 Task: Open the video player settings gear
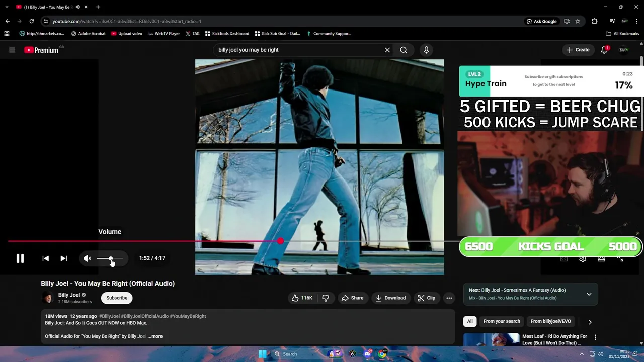(583, 259)
